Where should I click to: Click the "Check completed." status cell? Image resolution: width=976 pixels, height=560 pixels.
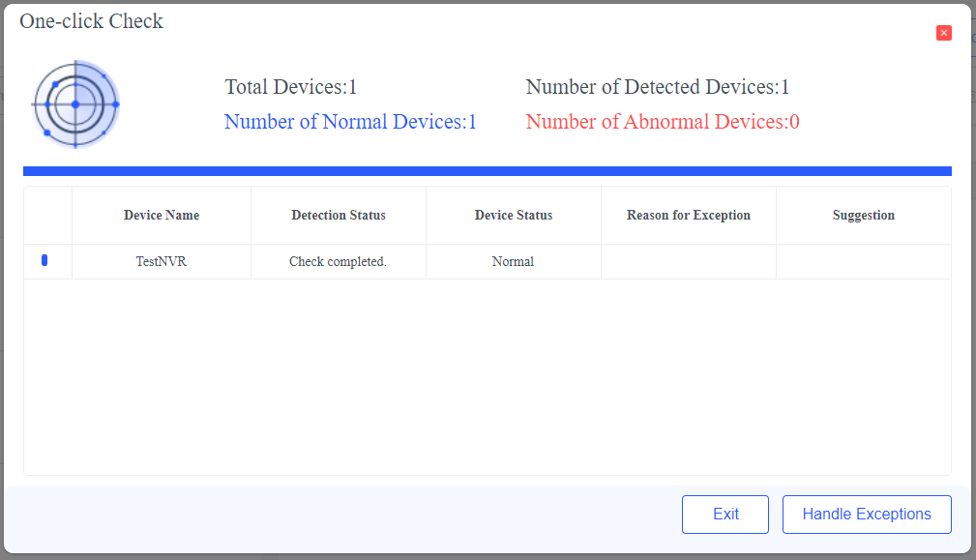pyautogui.click(x=339, y=262)
